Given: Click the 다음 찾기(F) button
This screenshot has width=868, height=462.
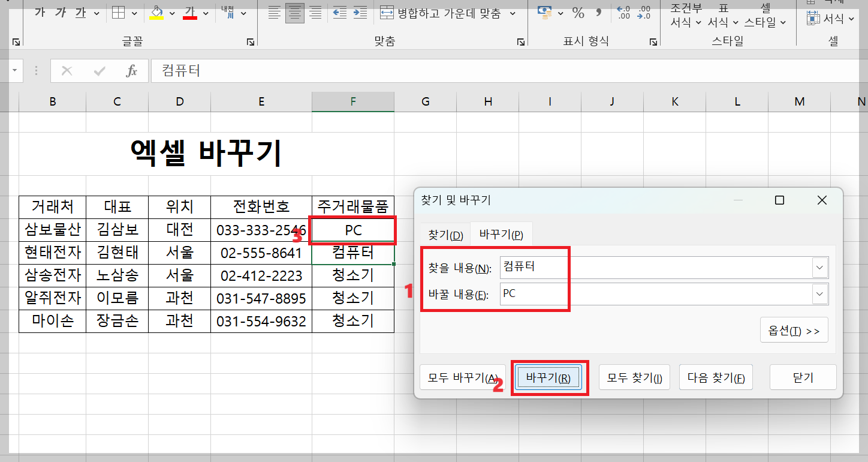Looking at the screenshot, I should click(x=716, y=377).
